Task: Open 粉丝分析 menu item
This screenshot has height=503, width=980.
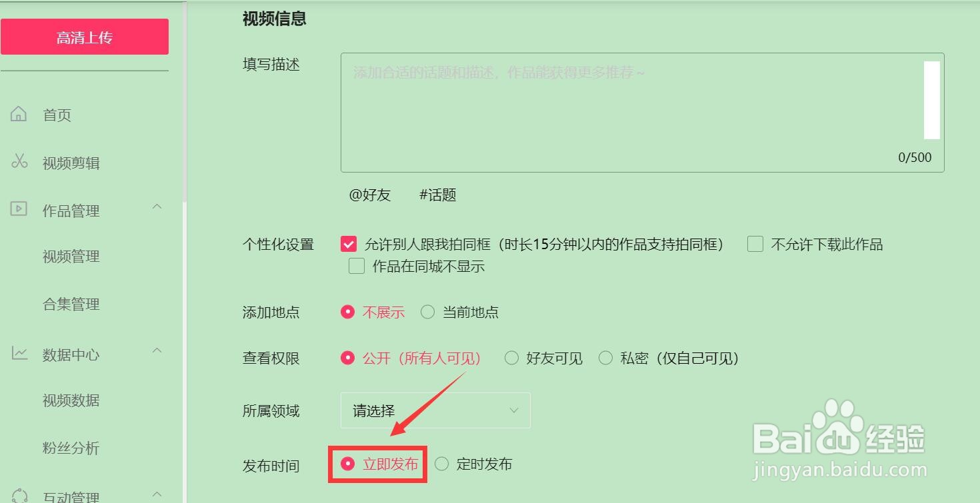Action: (71, 448)
